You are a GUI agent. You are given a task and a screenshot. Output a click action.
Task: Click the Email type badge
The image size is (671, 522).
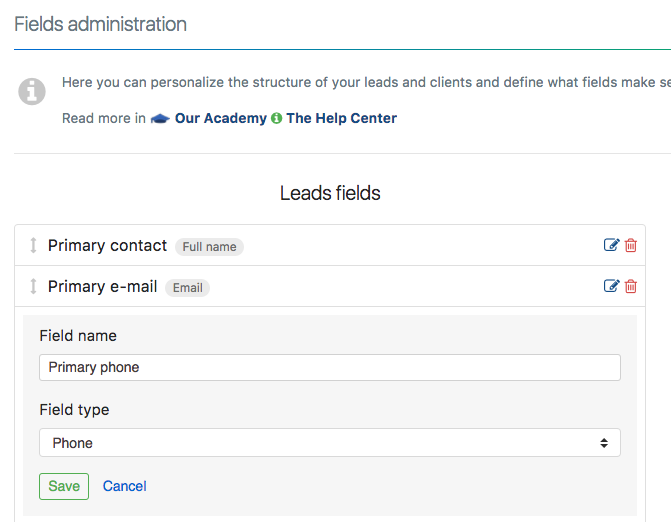[x=187, y=288]
